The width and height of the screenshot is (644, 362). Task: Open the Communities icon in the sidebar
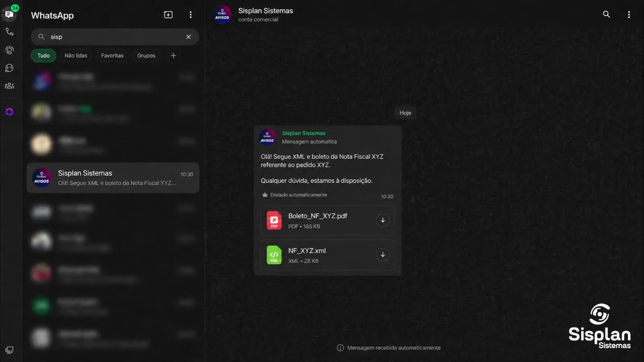point(9,86)
